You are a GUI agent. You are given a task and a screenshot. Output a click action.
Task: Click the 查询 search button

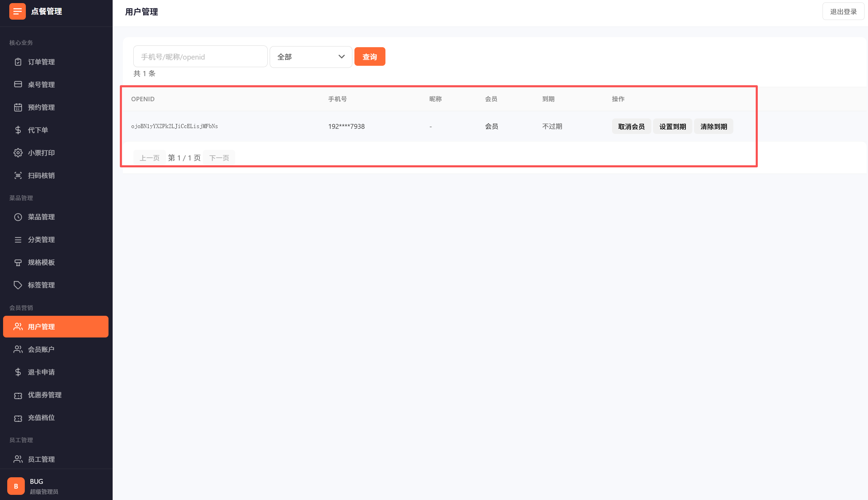[x=370, y=57]
